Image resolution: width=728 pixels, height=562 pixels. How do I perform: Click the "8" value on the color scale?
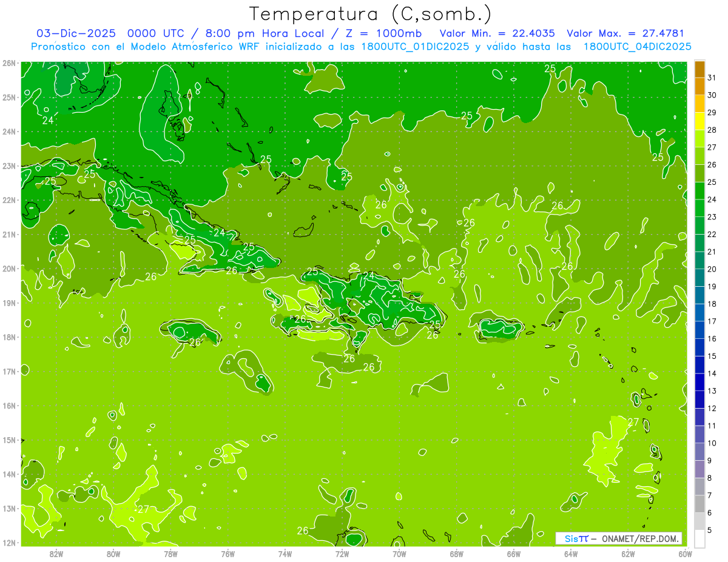(710, 478)
